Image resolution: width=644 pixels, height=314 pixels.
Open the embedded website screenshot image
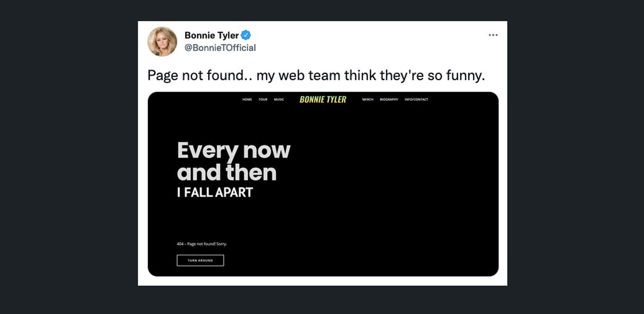[377, 188]
